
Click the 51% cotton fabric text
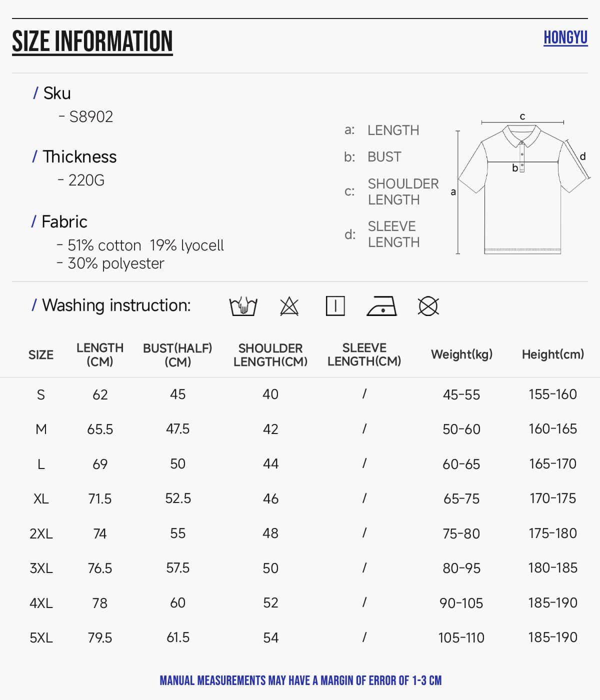click(104, 245)
